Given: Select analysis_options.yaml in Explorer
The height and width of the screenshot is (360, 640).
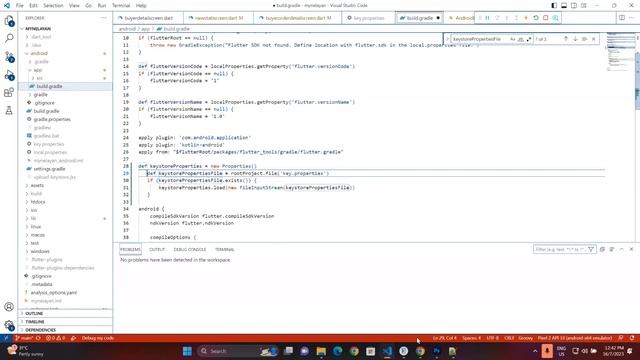Looking at the screenshot, I should 53,293.
